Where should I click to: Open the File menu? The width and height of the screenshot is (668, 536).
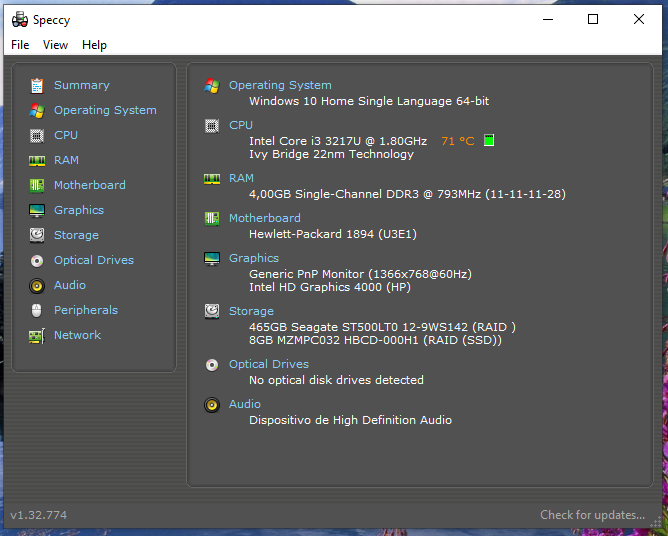tap(20, 45)
